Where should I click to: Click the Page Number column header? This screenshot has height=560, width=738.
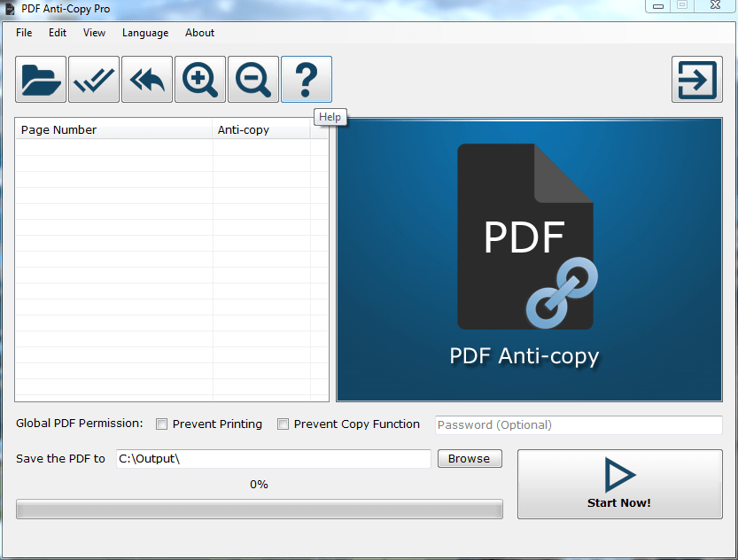[x=114, y=130]
